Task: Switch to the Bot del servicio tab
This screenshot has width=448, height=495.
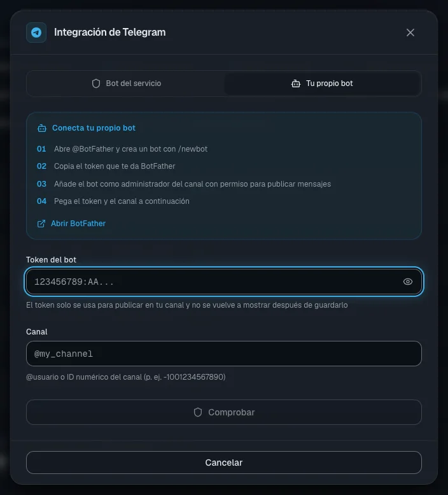Action: pos(126,83)
